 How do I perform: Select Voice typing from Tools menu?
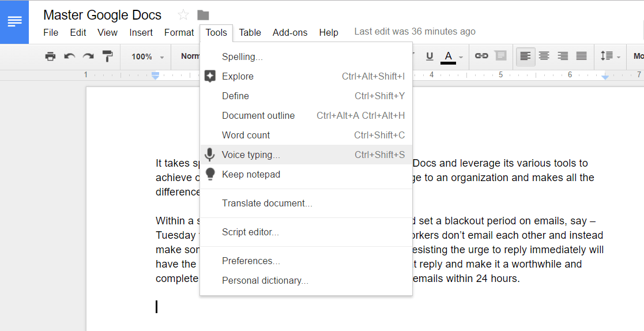coord(251,155)
